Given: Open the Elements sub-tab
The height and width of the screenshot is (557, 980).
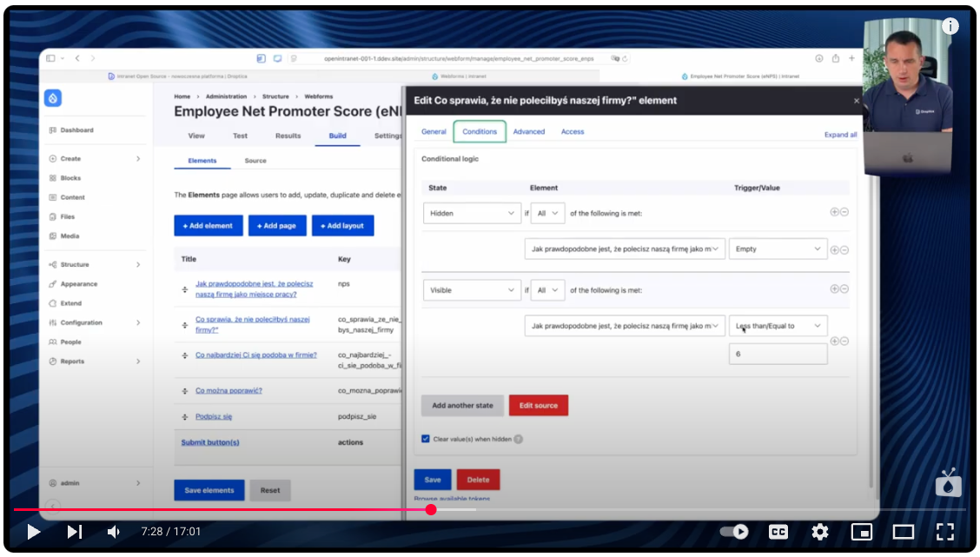Looking at the screenshot, I should tap(202, 161).
